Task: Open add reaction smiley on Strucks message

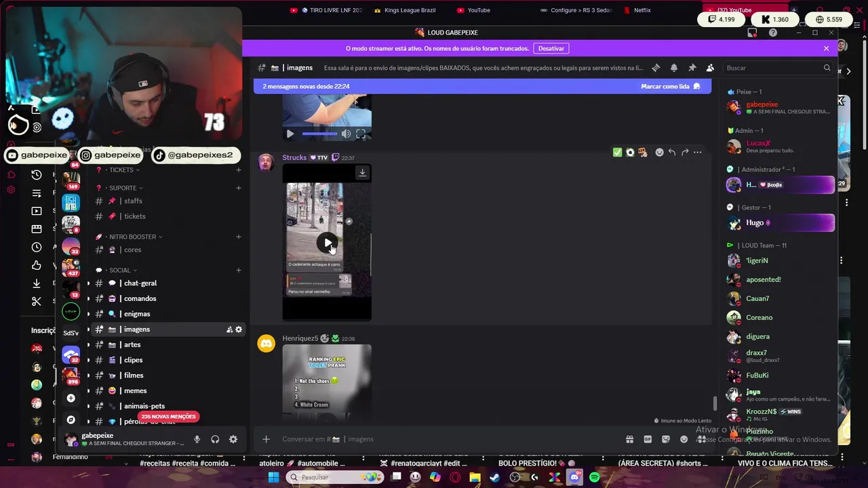Action: [x=659, y=152]
